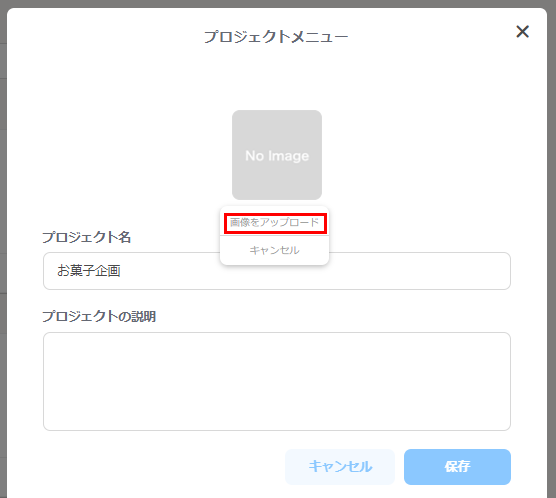Place cursor at far right of project name field

click(500, 271)
